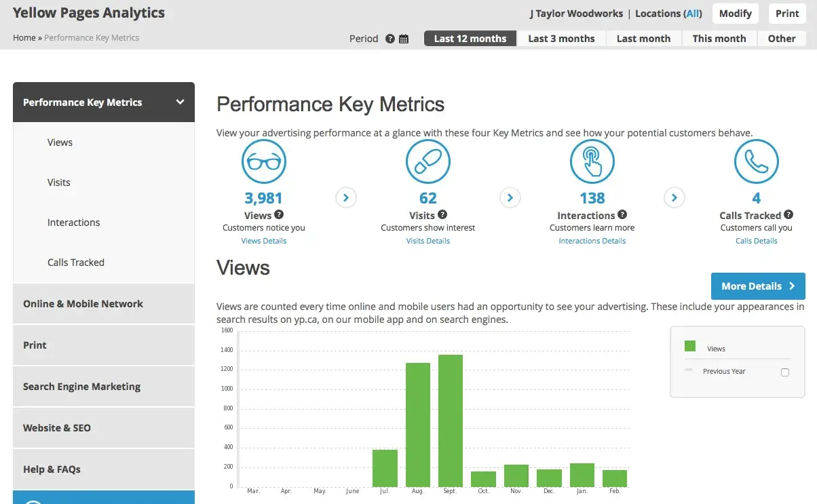817x504 pixels.
Task: Select the Last 3 months period tab
Action: [x=561, y=39]
